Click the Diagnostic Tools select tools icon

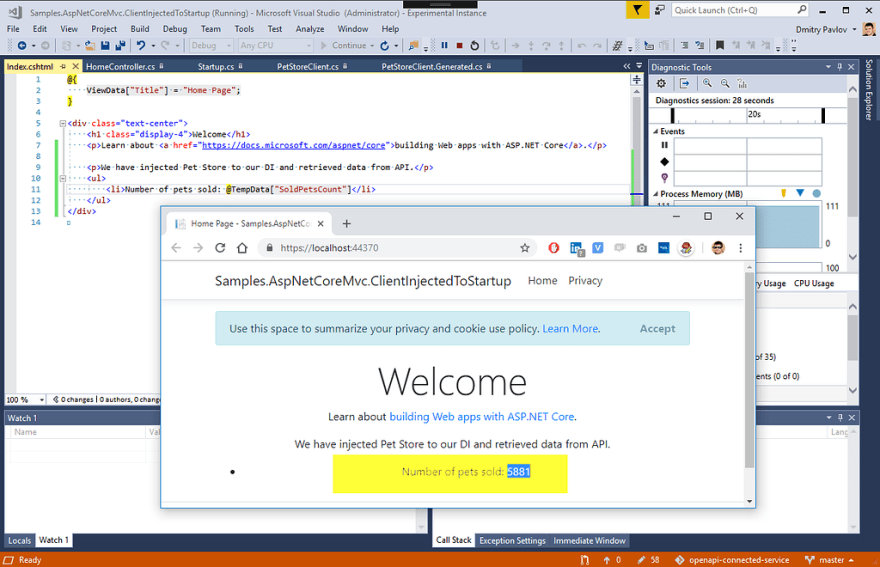tap(684, 84)
